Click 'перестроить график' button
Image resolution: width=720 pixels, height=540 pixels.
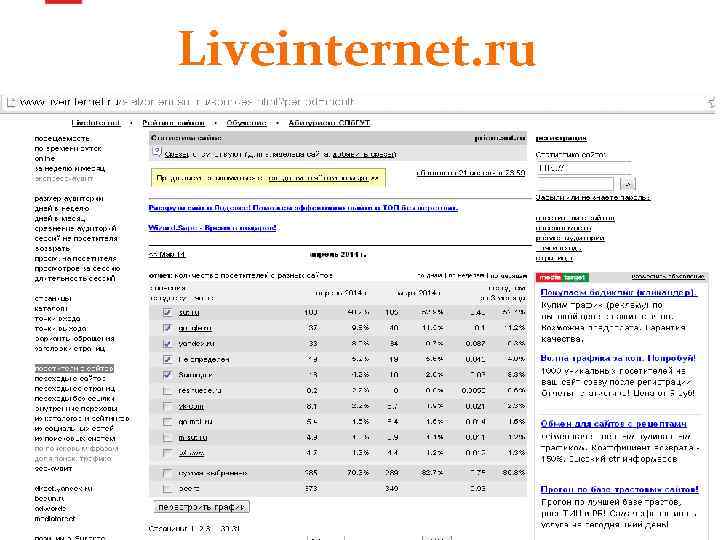click(x=202, y=507)
